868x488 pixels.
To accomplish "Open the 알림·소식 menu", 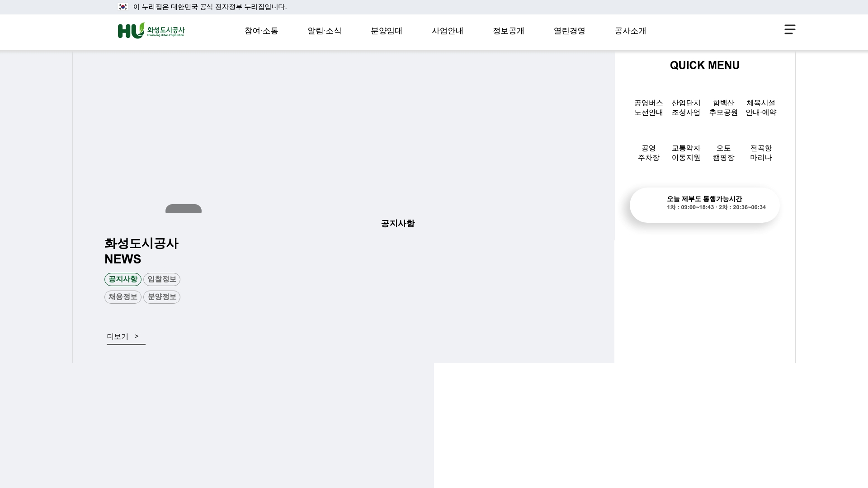I will coord(325,31).
